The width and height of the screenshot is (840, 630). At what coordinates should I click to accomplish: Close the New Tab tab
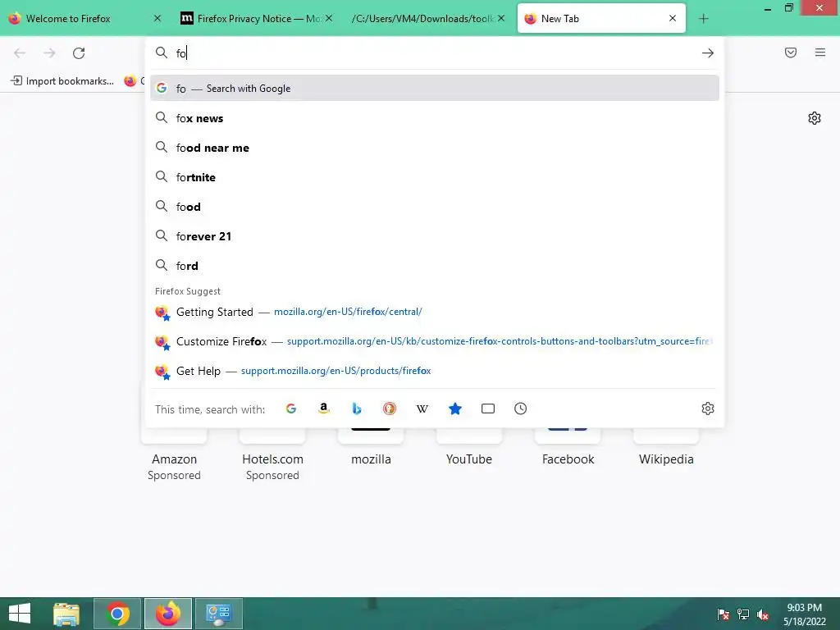tap(673, 18)
